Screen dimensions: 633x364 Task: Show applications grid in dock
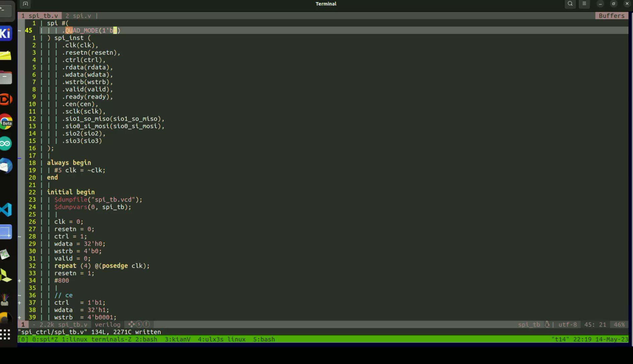coord(5,334)
